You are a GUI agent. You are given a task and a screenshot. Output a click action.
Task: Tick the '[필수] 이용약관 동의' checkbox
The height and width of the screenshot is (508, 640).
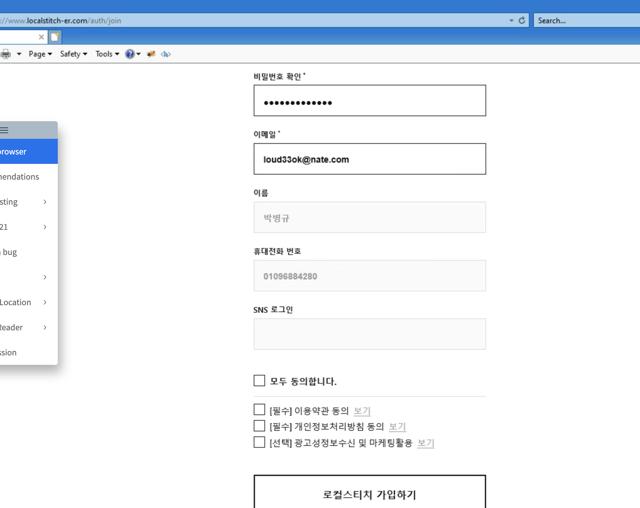(x=259, y=410)
